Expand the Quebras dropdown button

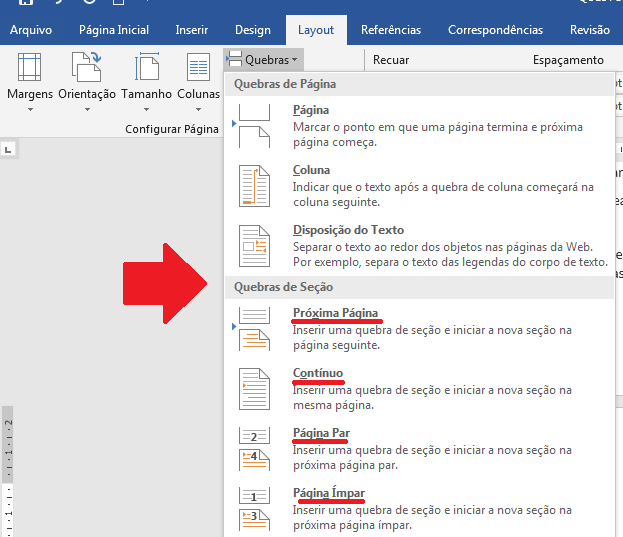264,60
